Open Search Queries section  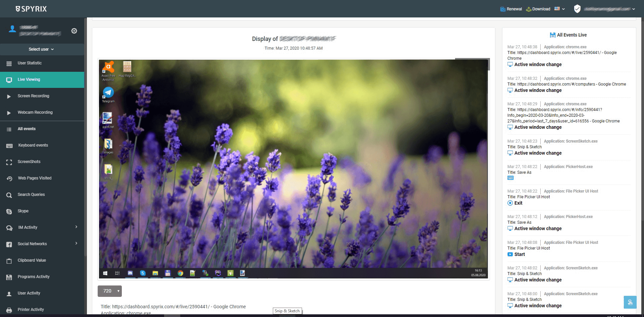(31, 195)
